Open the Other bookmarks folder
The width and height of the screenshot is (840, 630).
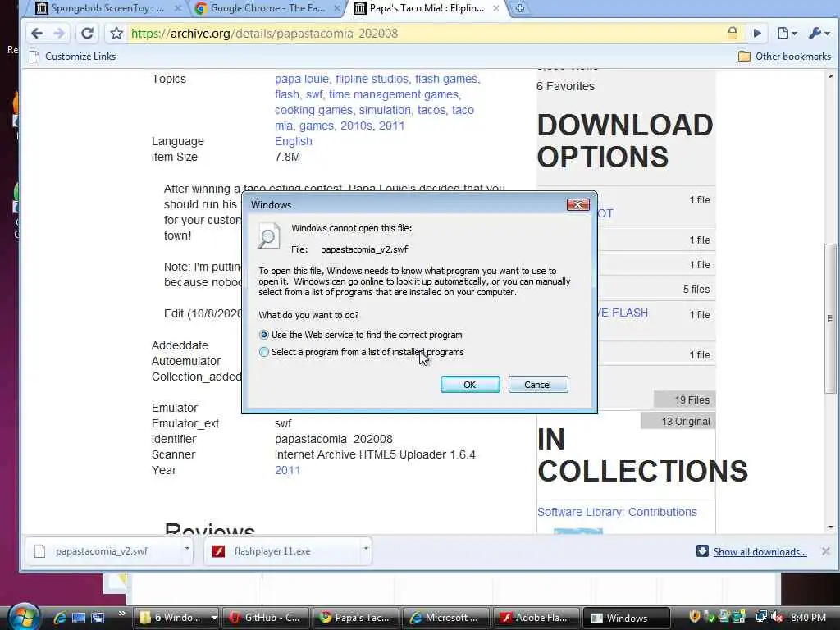click(784, 57)
